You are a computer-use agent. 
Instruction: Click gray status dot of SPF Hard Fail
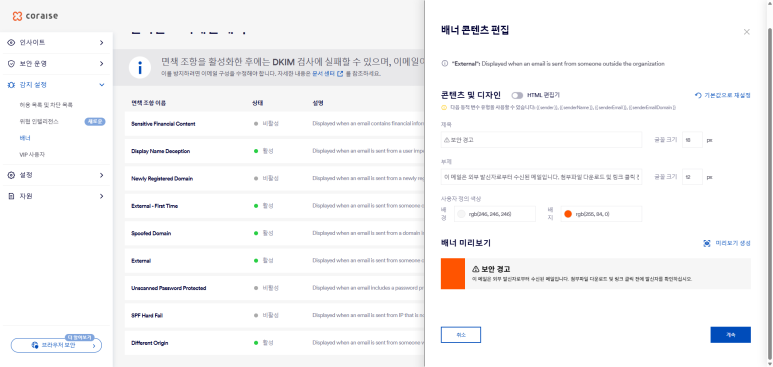256,315
